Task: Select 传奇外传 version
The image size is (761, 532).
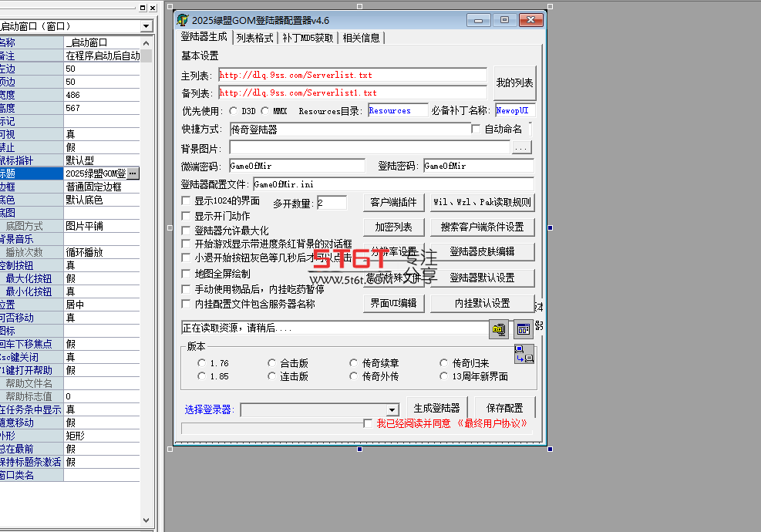Action: click(x=354, y=375)
